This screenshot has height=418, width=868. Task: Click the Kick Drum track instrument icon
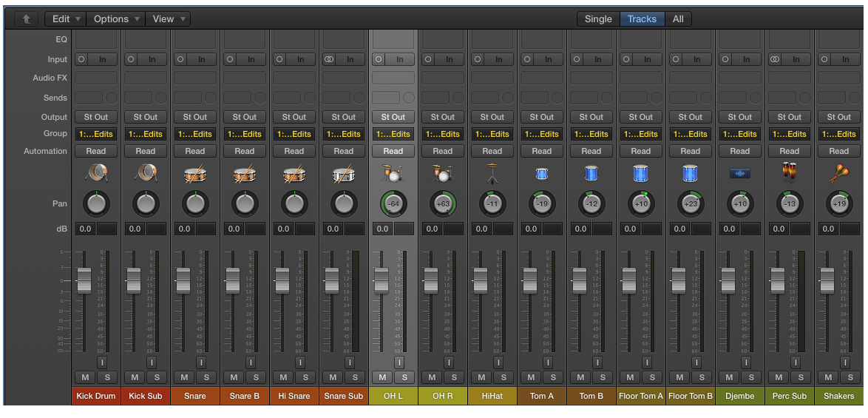(x=96, y=174)
